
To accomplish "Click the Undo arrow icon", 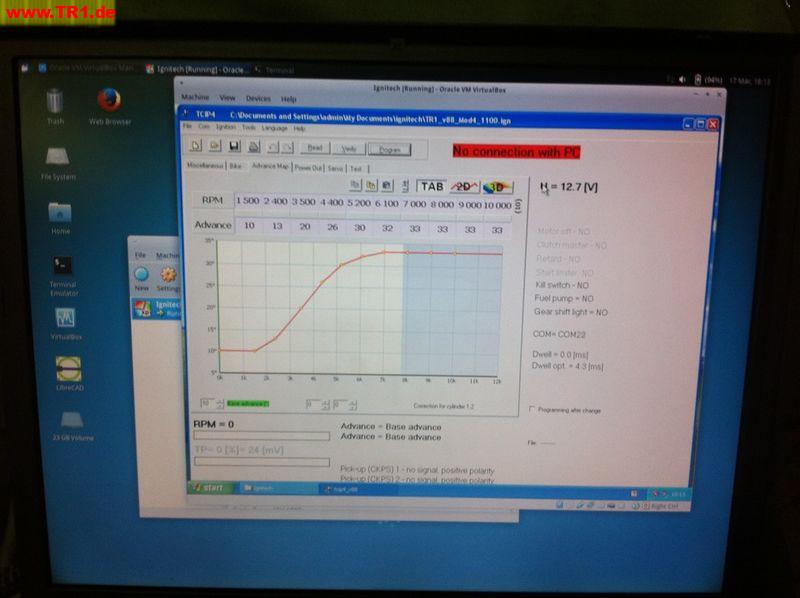I will (x=273, y=147).
